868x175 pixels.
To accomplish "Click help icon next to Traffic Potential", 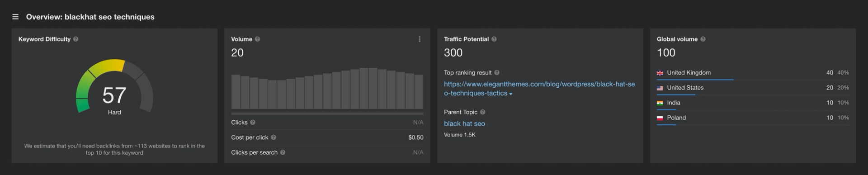I will 494,39.
